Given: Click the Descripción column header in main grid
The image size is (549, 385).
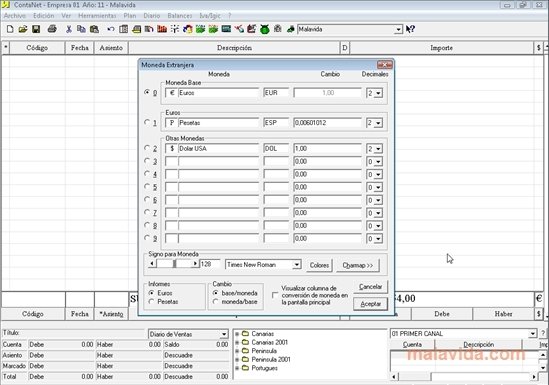Looking at the screenshot, I should tap(234, 48).
